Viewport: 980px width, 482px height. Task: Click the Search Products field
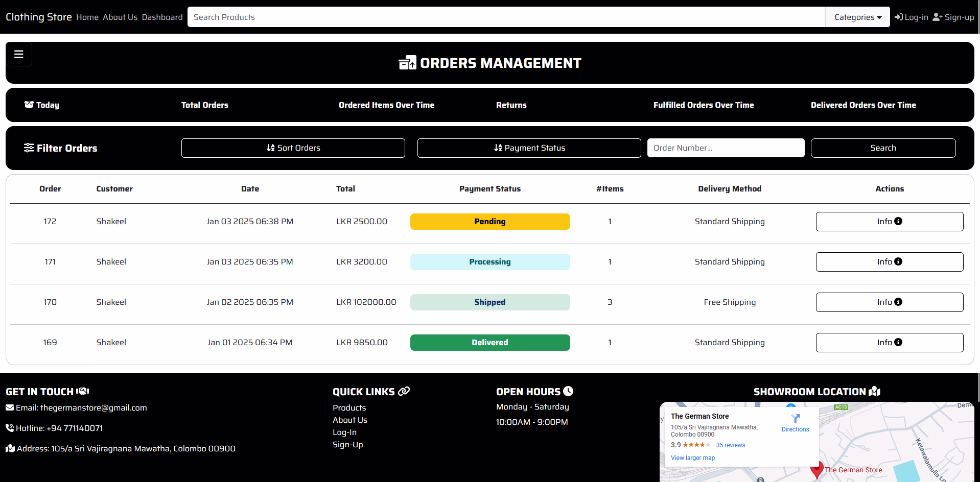tap(506, 17)
